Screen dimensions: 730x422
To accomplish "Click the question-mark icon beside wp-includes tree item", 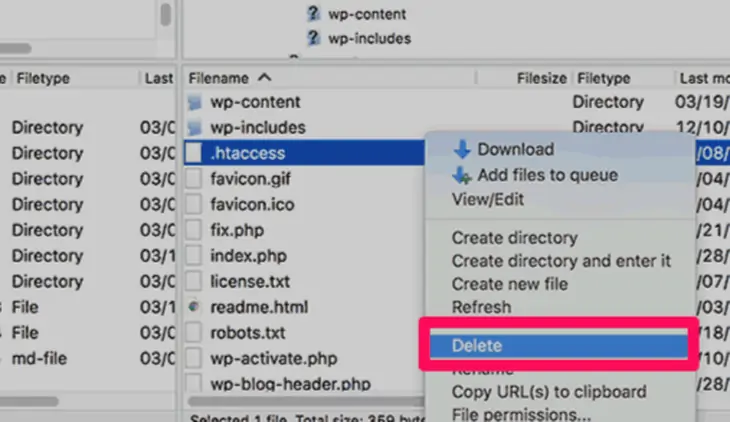I will (313, 38).
